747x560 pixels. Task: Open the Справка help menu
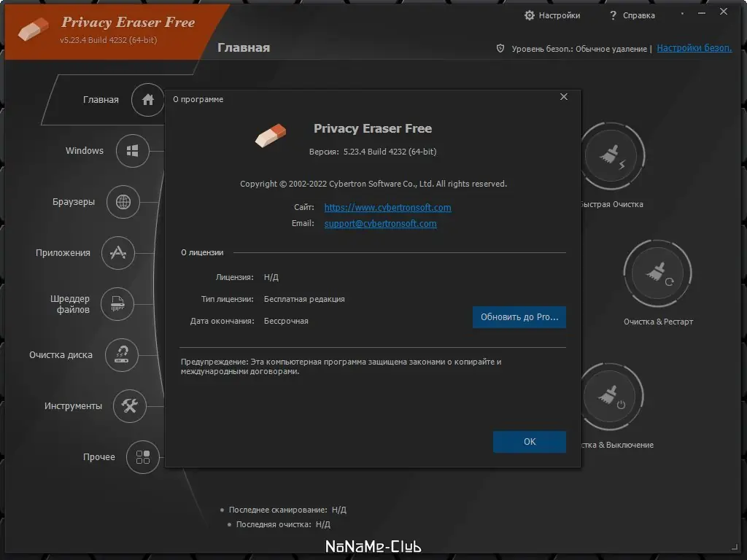632,15
